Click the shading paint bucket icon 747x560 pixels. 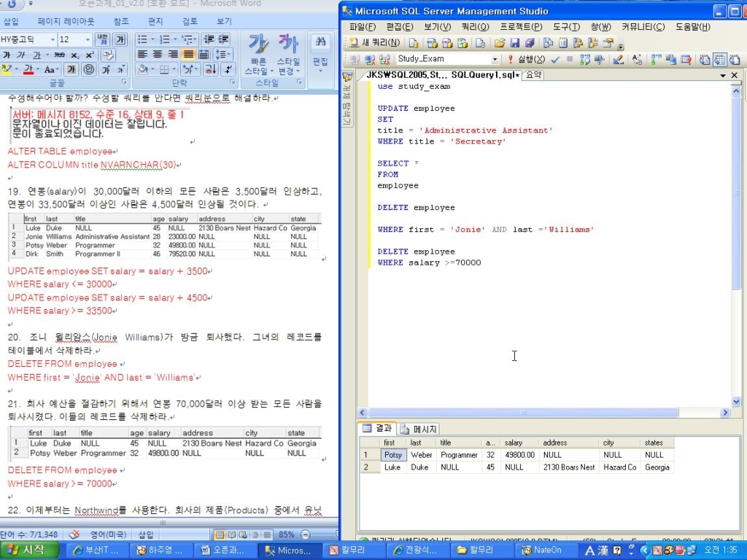[x=143, y=69]
